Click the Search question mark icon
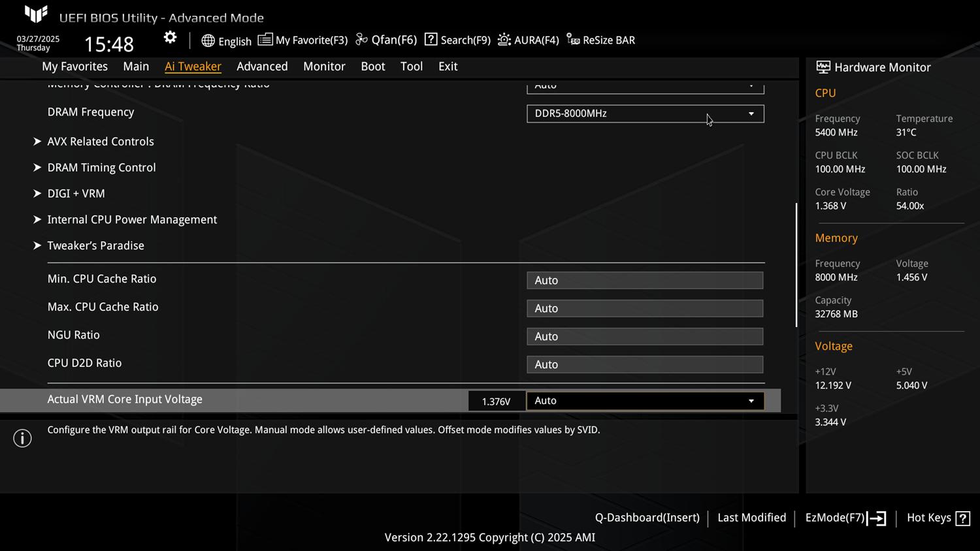980x551 pixels. [x=431, y=40]
